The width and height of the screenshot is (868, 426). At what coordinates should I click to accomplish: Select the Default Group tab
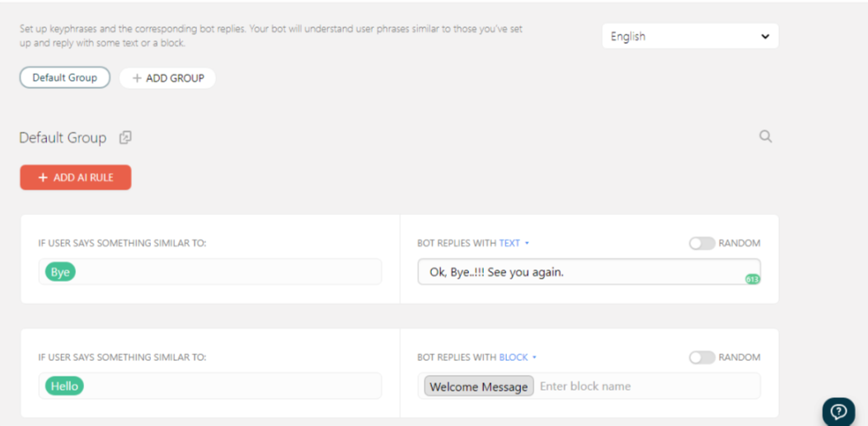[x=64, y=77]
